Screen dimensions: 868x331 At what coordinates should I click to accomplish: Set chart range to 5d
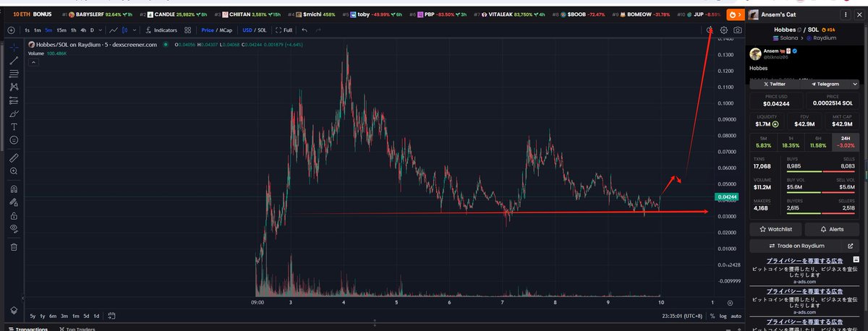86,317
